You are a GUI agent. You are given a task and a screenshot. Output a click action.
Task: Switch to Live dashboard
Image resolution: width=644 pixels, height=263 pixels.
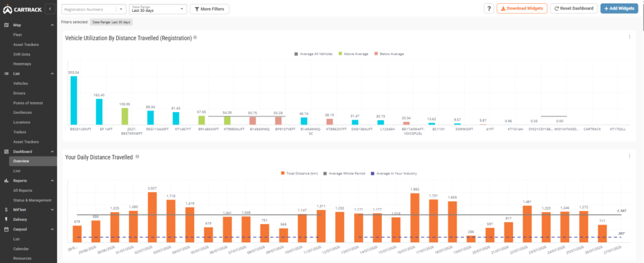tap(17, 171)
